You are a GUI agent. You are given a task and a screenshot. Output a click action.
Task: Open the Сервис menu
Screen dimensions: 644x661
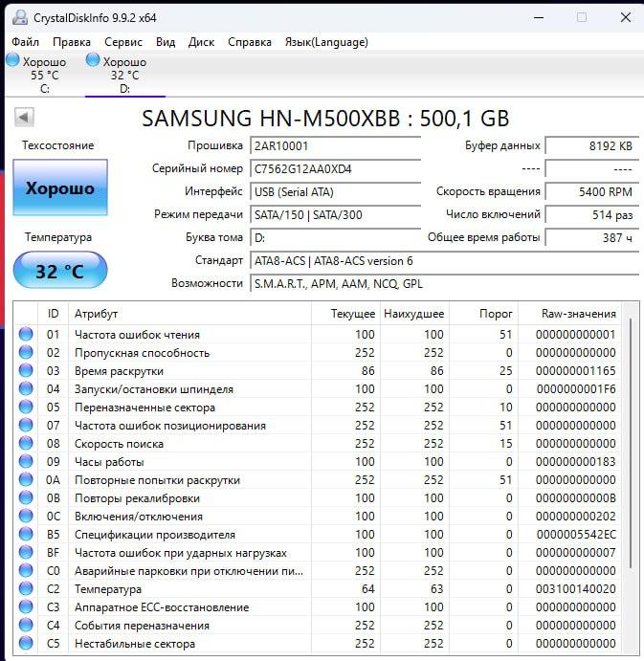(123, 42)
